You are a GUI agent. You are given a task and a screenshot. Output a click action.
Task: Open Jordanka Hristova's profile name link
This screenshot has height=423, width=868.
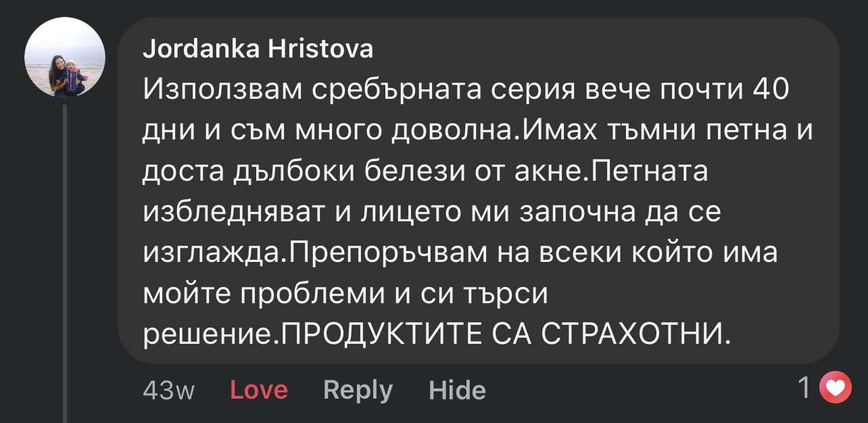point(258,49)
